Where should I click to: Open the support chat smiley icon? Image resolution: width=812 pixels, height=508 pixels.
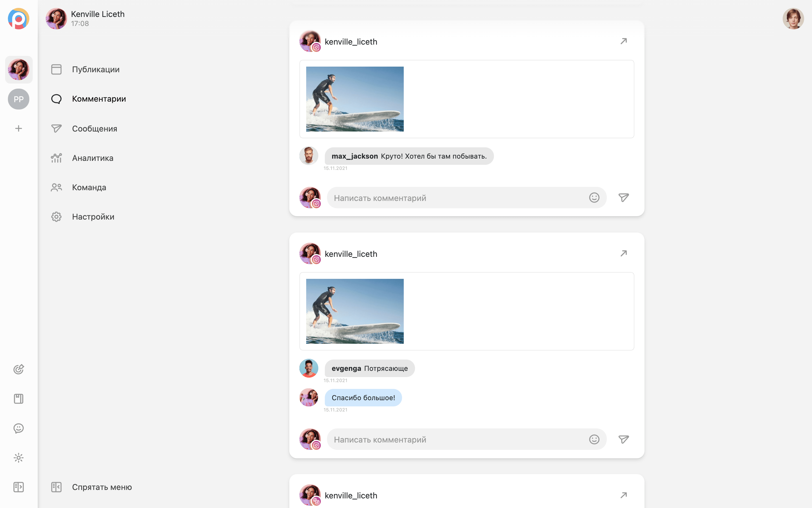(x=19, y=428)
